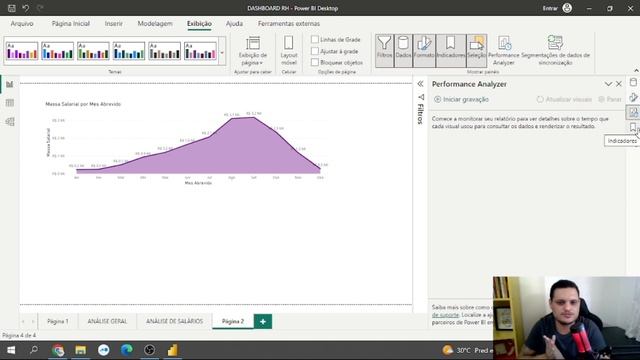Add a new page with plus button
Viewport: 640px width, 360px height.
tap(263, 321)
